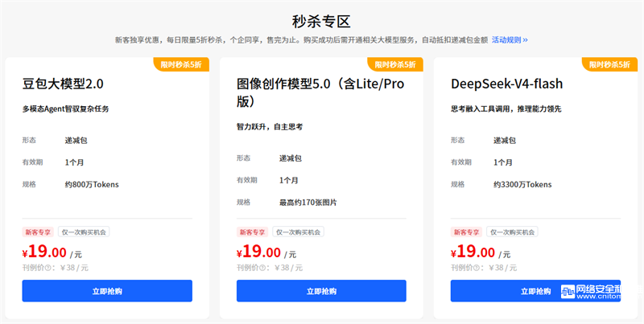644x324 pixels.
Task: Click help icon beside 刊例价 in 豆包 card
Action: [x=47, y=269]
